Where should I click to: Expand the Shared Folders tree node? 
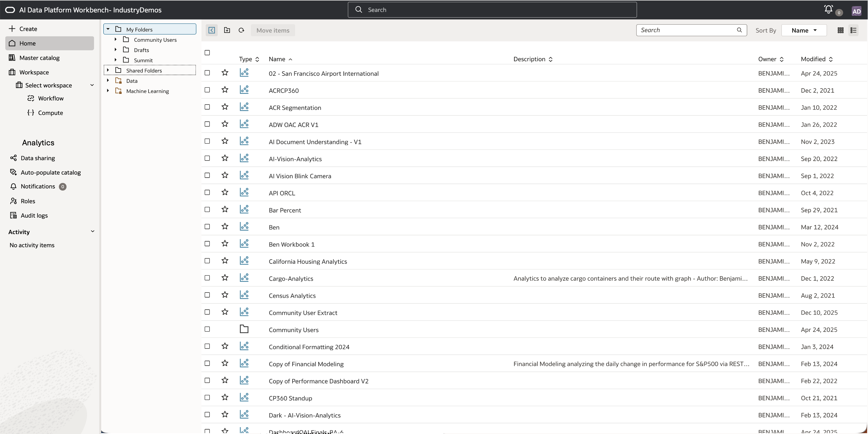pyautogui.click(x=108, y=70)
